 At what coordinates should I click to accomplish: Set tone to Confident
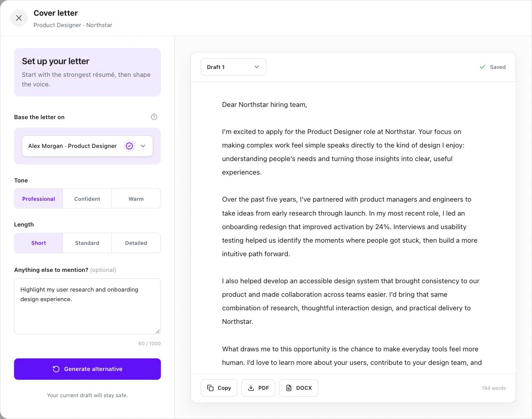[87, 199]
